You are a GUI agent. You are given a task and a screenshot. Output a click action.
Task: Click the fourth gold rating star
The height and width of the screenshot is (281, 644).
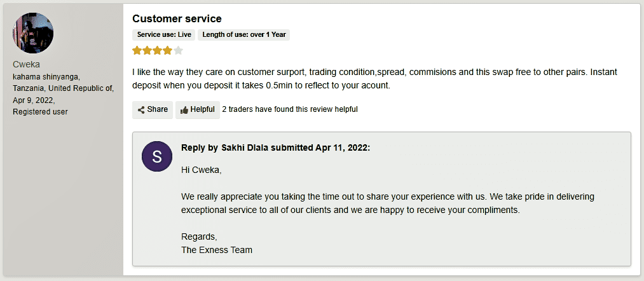click(168, 50)
